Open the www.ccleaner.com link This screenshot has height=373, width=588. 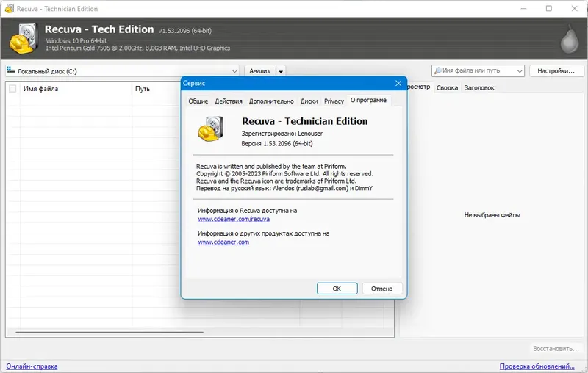point(223,242)
